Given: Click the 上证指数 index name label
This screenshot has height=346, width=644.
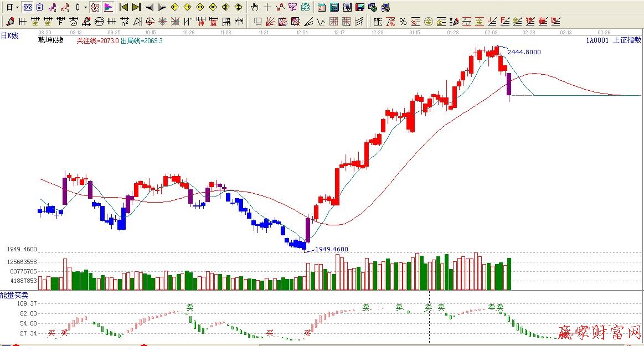Looking at the screenshot, I should 627,40.
